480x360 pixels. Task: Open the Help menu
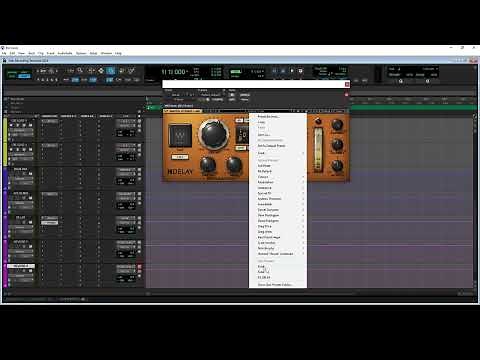118,53
